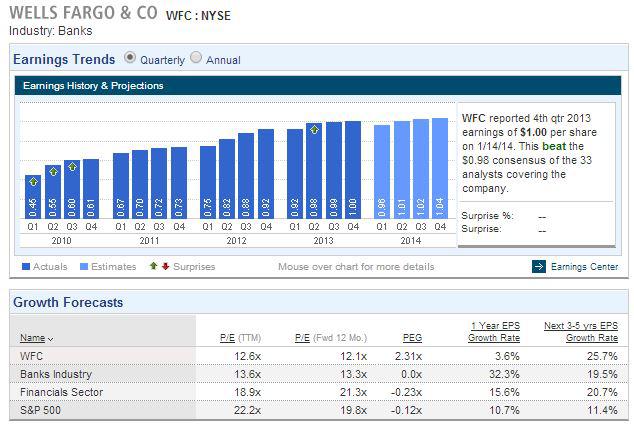Click the Earnings History & Projections header
The height and width of the screenshot is (442, 634).
(93, 86)
